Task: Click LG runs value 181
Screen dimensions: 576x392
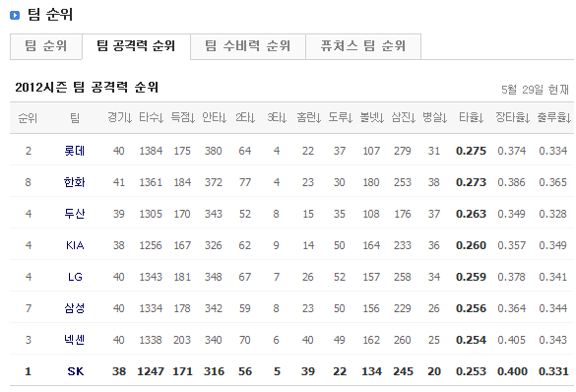Action: click(x=182, y=277)
